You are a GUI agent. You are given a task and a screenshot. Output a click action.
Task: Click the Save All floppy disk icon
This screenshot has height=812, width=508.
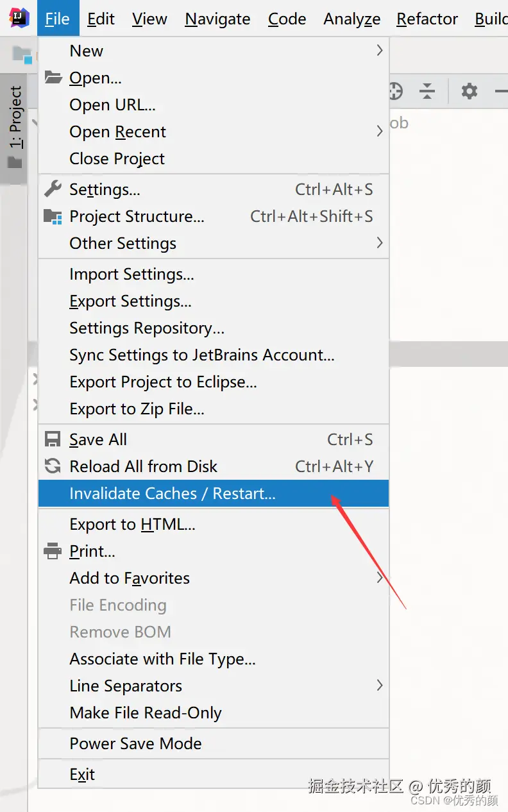click(53, 439)
